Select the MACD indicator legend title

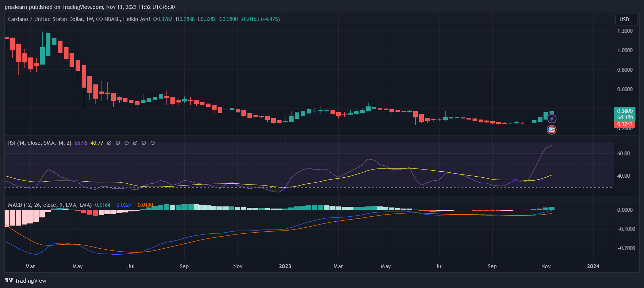point(50,205)
